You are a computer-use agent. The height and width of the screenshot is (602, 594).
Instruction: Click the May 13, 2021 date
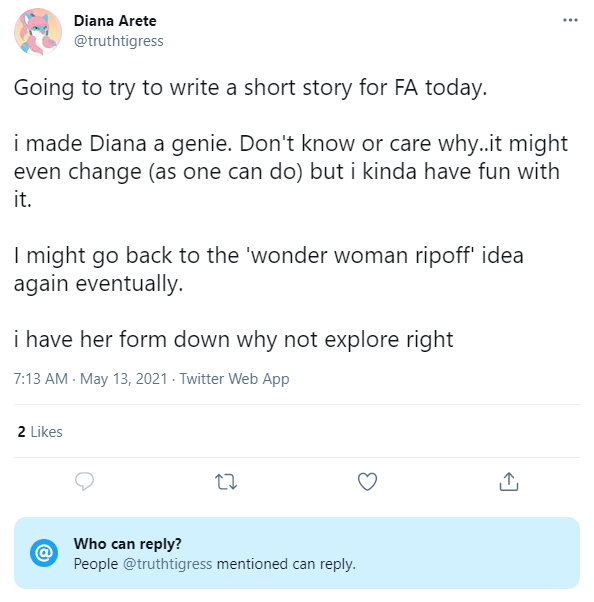coord(124,379)
